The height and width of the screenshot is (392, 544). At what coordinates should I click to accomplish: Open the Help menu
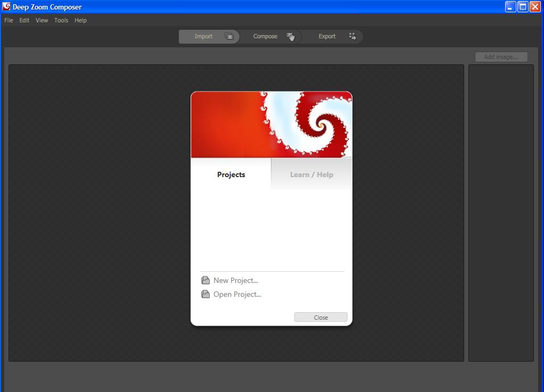(x=80, y=20)
